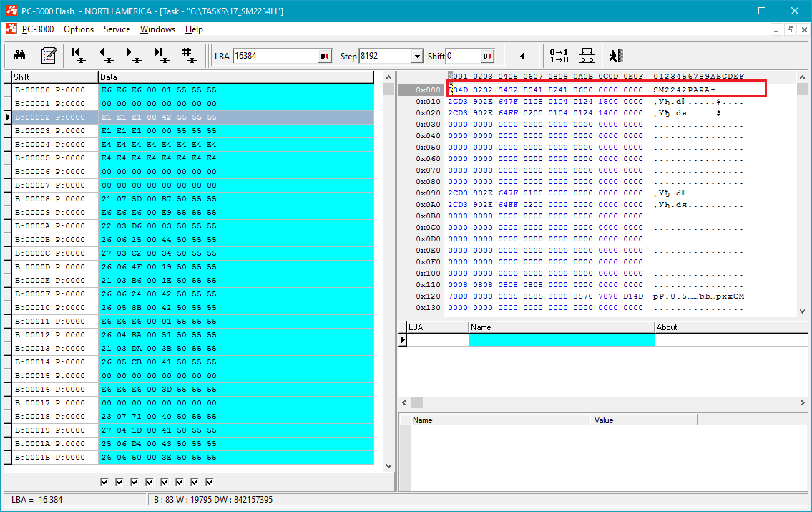The width and height of the screenshot is (812, 512).
Task: Click hex offset 0x090 row label
Action: coord(428,193)
